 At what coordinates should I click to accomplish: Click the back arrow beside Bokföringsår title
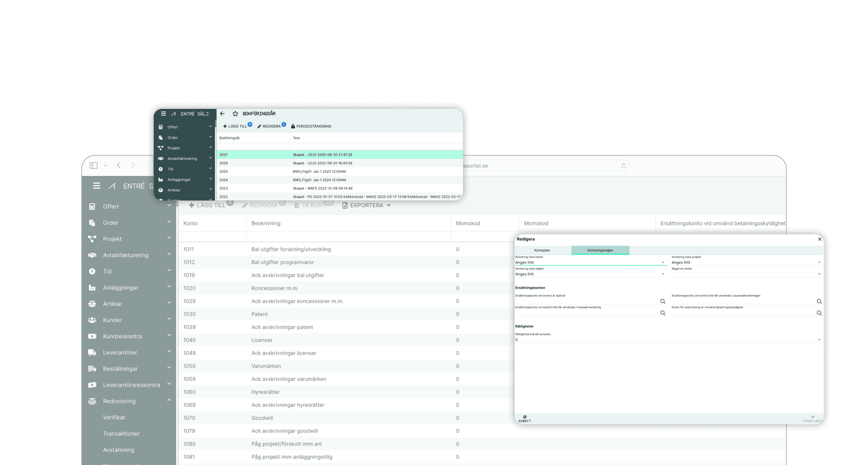(222, 114)
